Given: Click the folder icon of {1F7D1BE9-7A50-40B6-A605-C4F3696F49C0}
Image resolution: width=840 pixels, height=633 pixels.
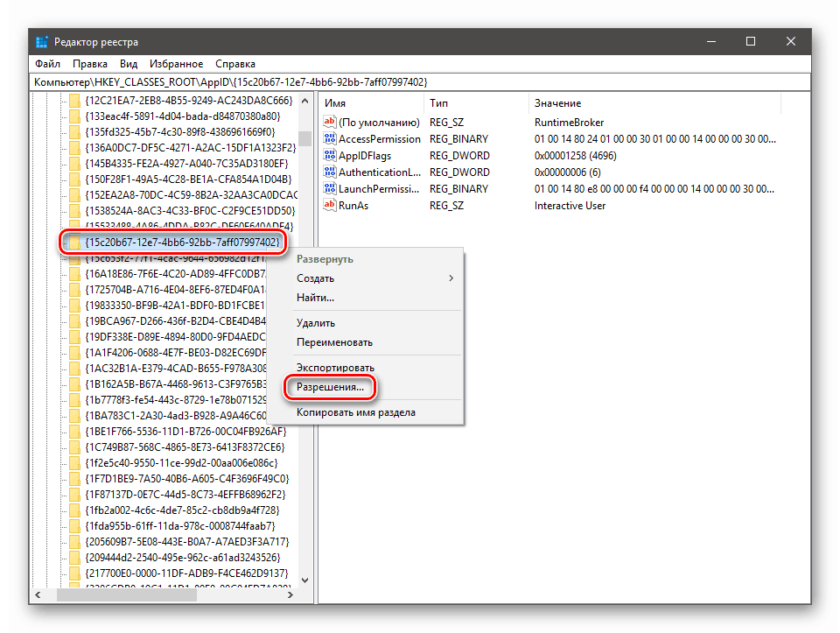Looking at the screenshot, I should tap(74, 478).
